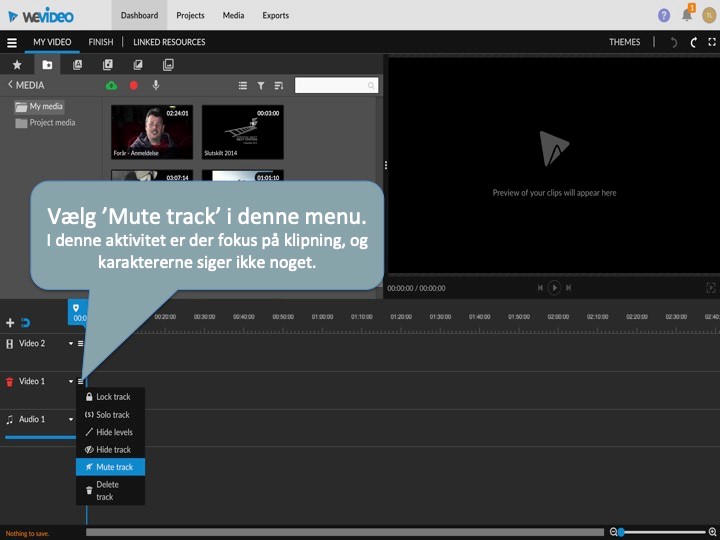The height and width of the screenshot is (540, 720).
Task: Click the timeline zoom slider handle
Action: (621, 532)
